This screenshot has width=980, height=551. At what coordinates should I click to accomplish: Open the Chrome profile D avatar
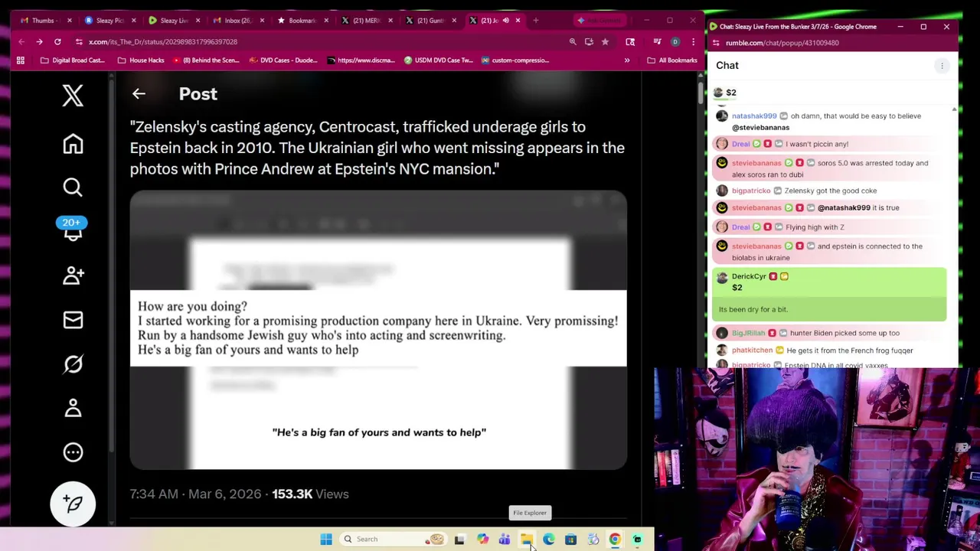(x=675, y=42)
